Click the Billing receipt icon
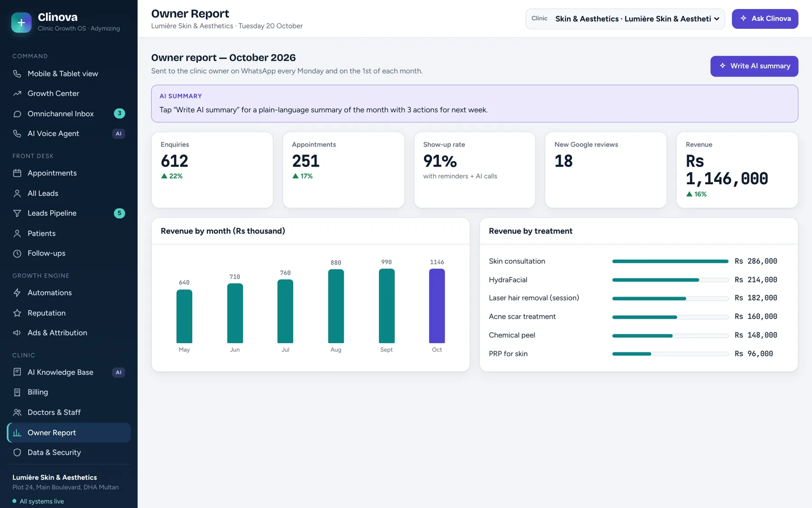Image resolution: width=812 pixels, height=508 pixels. [x=17, y=392]
